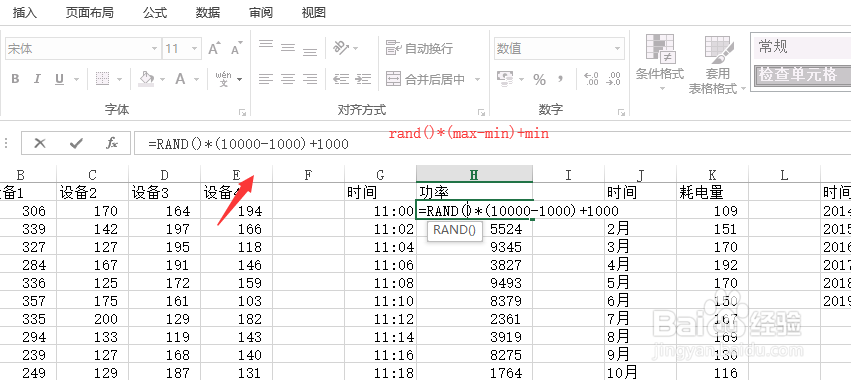The width and height of the screenshot is (851, 380).
Task: Toggle 自动换行 wrap text
Action: 419,48
